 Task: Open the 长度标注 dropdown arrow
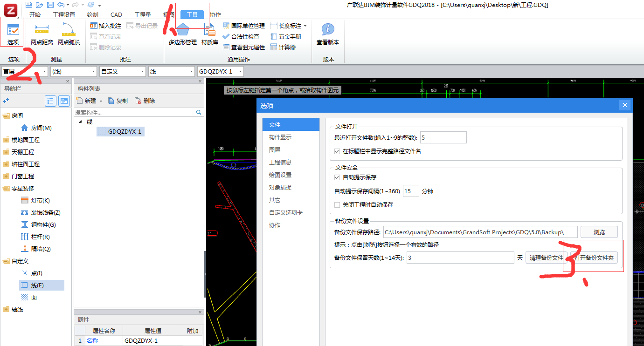click(305, 26)
